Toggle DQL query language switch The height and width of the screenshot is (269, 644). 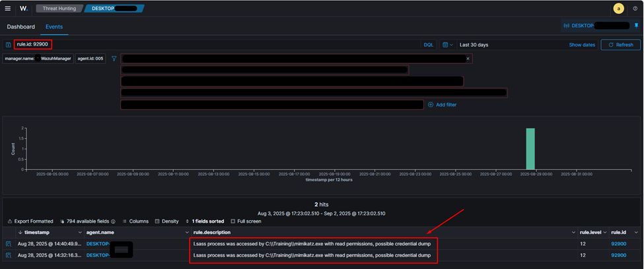428,45
